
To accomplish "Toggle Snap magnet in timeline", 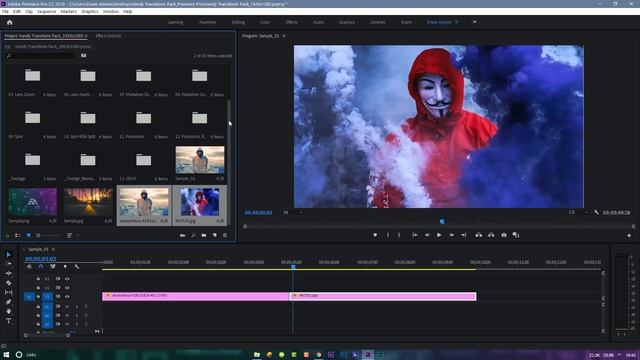I will [41, 267].
